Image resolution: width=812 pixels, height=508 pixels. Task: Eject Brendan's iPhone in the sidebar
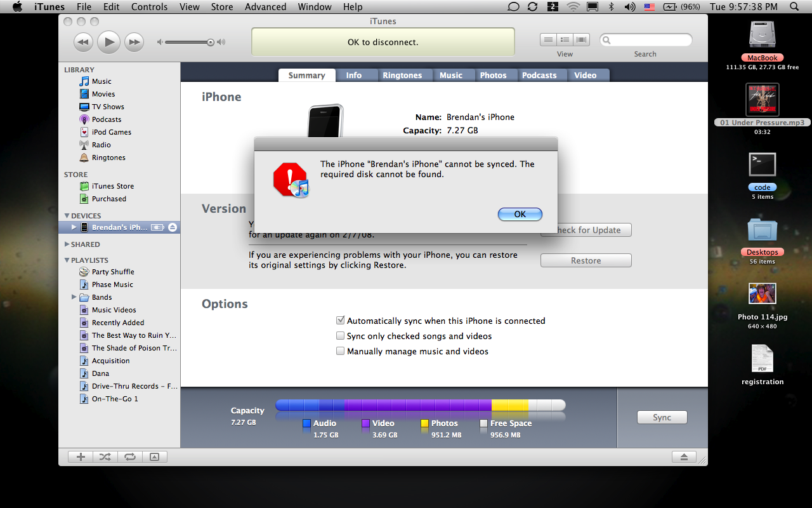tap(173, 227)
